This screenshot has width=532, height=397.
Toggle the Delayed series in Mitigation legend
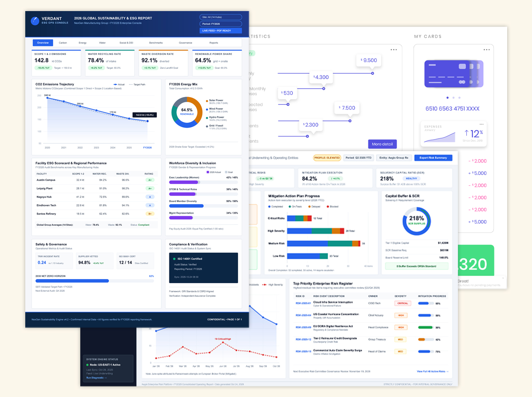[315, 206]
